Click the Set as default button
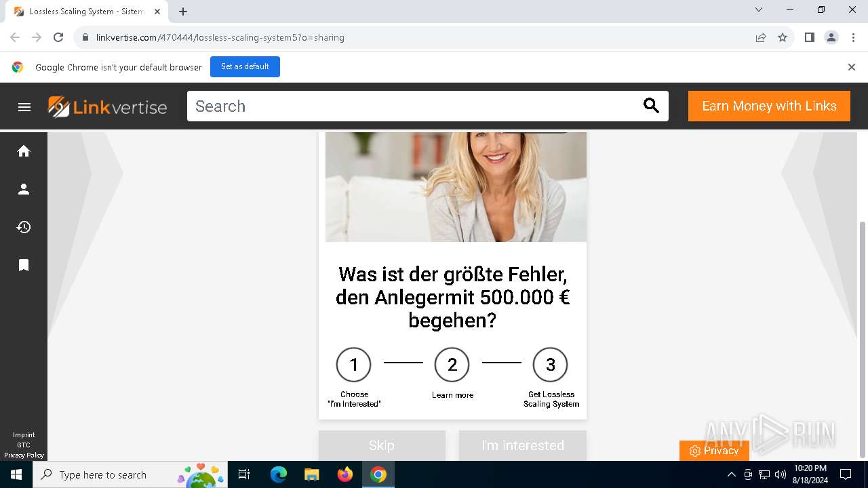Image resolution: width=868 pixels, height=488 pixels. click(245, 66)
